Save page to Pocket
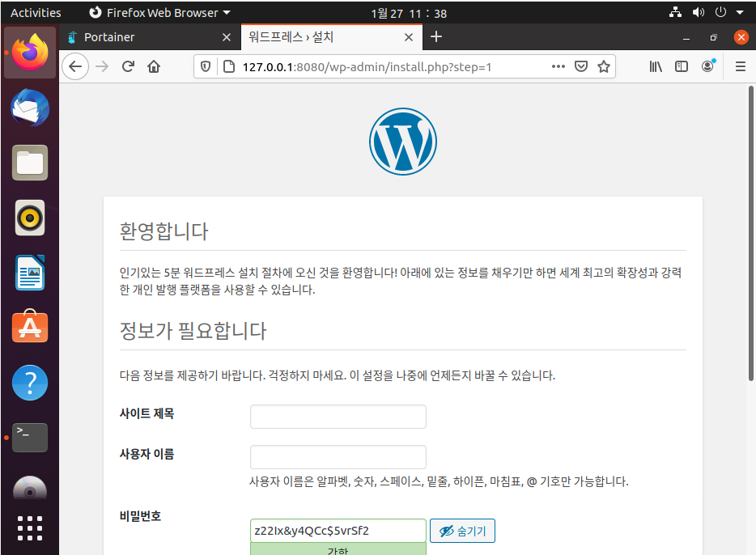This screenshot has height=555, width=756. [x=581, y=66]
